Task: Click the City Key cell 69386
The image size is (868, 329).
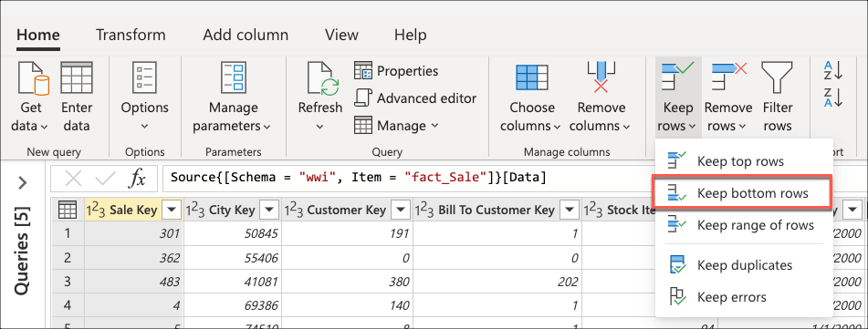Action: click(233, 305)
